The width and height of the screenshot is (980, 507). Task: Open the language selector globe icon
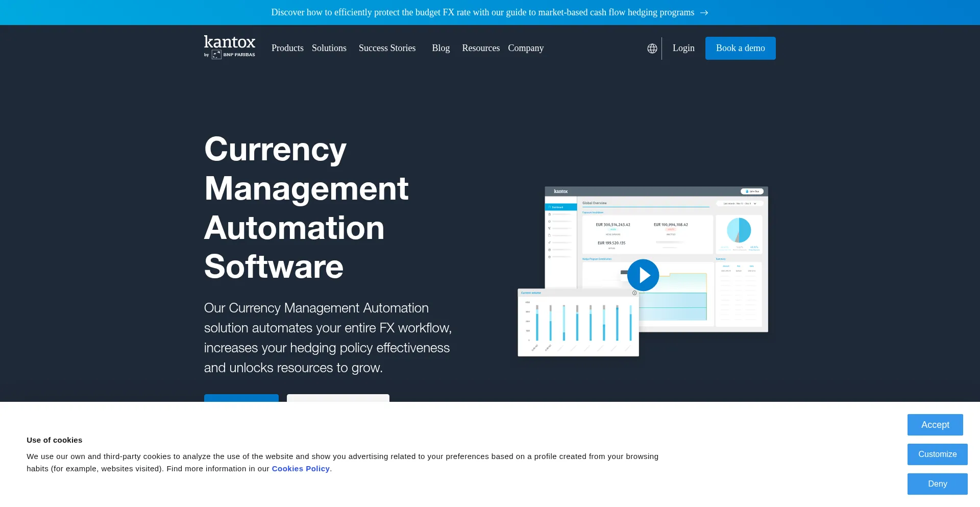tap(652, 49)
